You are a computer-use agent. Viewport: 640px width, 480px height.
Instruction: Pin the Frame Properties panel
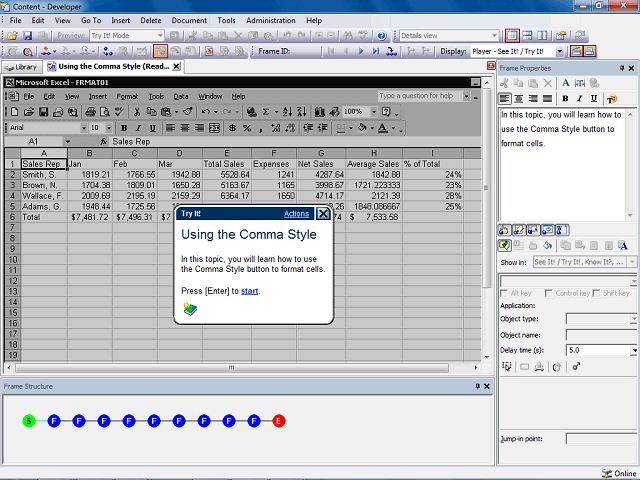pos(622,68)
